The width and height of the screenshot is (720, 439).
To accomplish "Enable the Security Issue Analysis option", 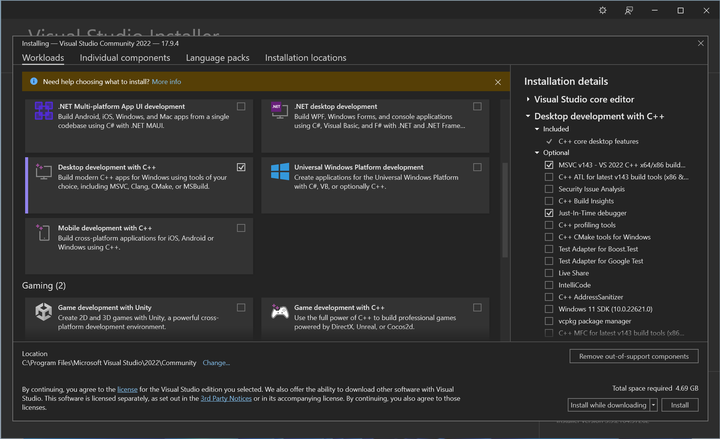I will coord(549,189).
